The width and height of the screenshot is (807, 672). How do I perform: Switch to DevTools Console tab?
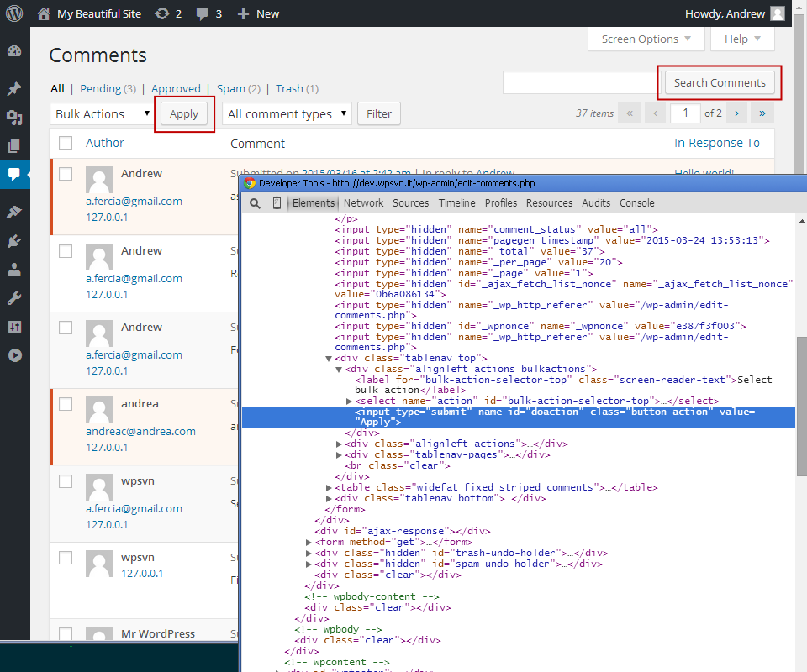636,203
